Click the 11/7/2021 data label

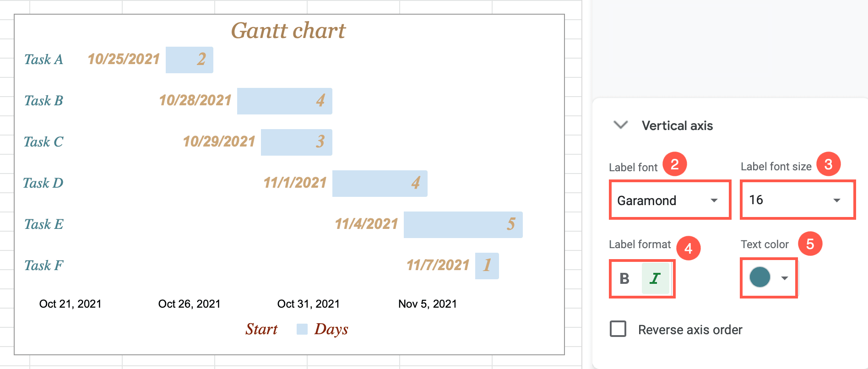[x=438, y=265]
